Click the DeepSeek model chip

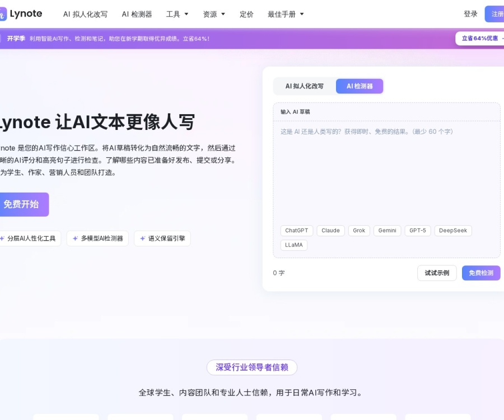pyautogui.click(x=453, y=230)
